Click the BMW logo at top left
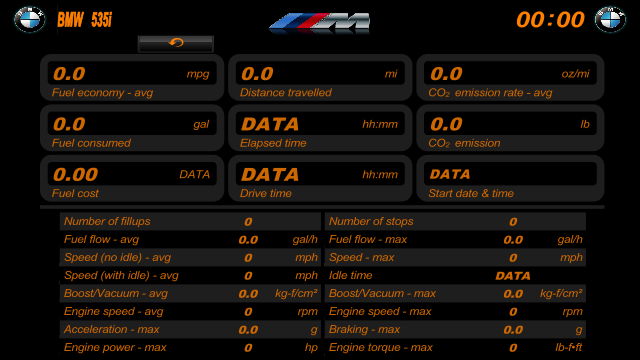The height and width of the screenshot is (360, 640). click(x=29, y=19)
